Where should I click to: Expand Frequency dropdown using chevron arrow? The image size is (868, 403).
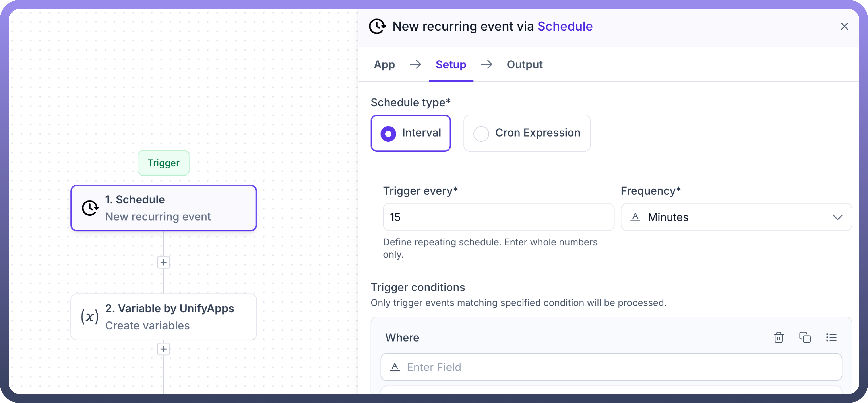[837, 217]
